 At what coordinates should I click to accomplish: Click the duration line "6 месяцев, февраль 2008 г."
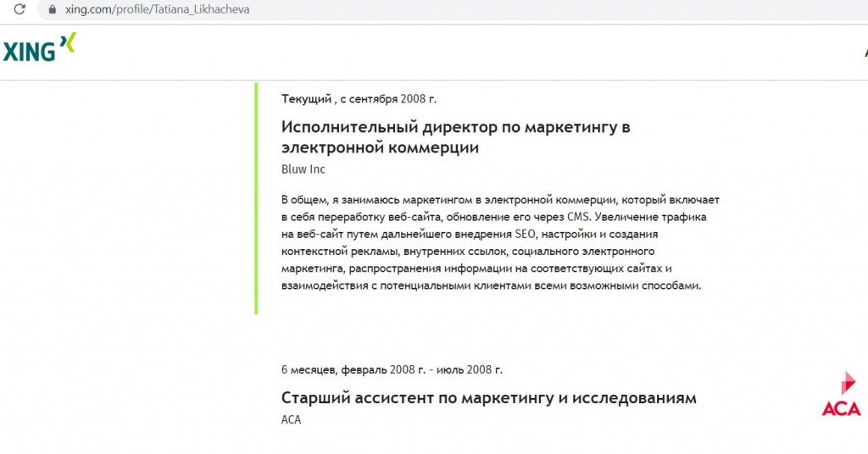(x=392, y=370)
